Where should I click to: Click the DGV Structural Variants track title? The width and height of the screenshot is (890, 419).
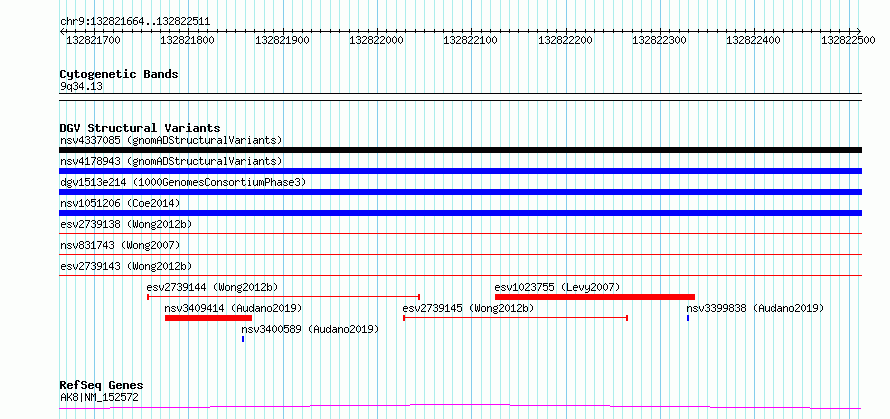[x=140, y=128]
